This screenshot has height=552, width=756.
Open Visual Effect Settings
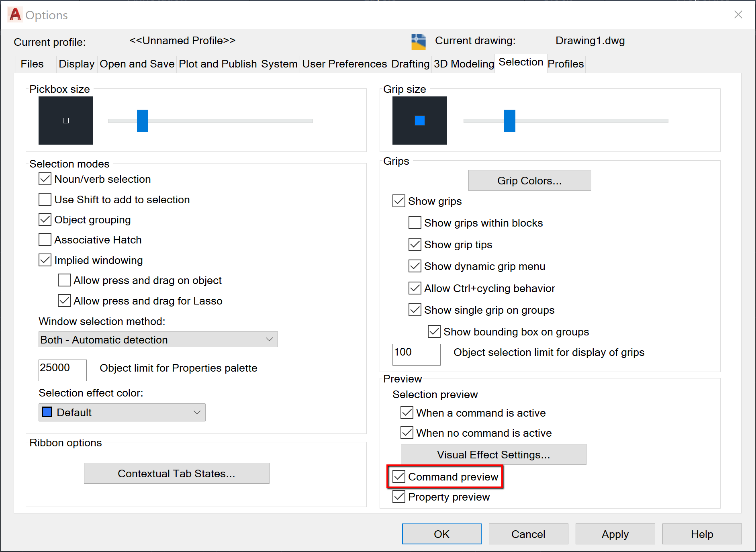493,454
